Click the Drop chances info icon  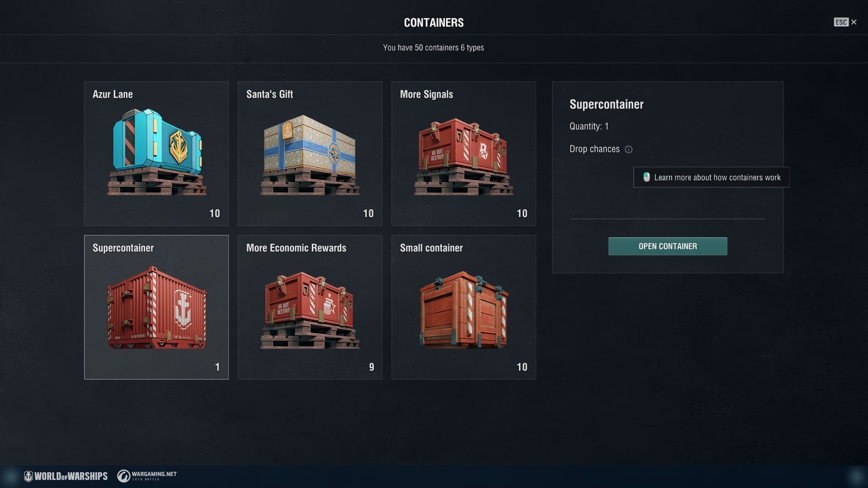coord(628,150)
